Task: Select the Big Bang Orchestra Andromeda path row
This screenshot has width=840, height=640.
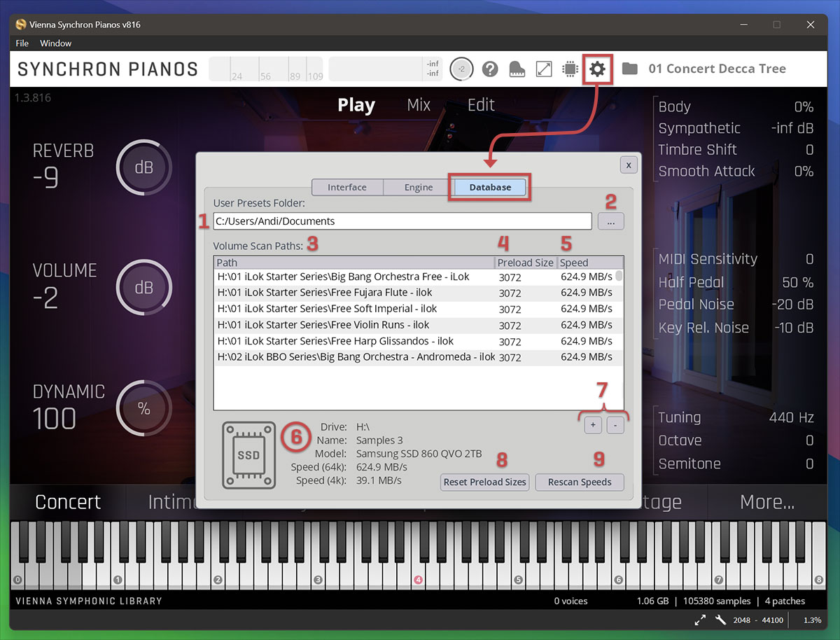Action: click(415, 357)
